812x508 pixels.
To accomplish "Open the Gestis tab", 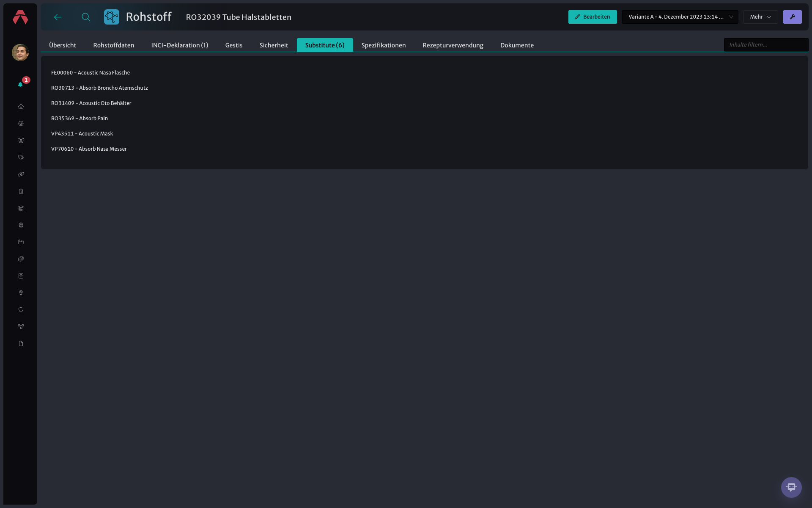I will pyautogui.click(x=234, y=45).
